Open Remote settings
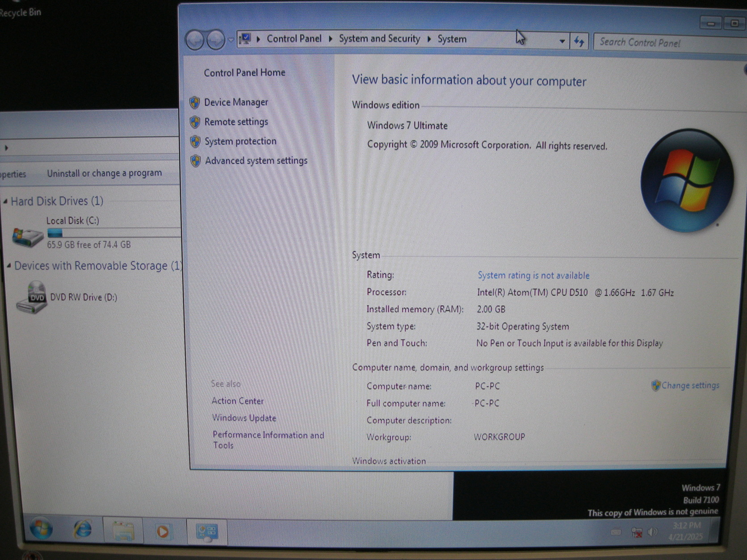Screen dimensions: 747x560 coord(236,122)
